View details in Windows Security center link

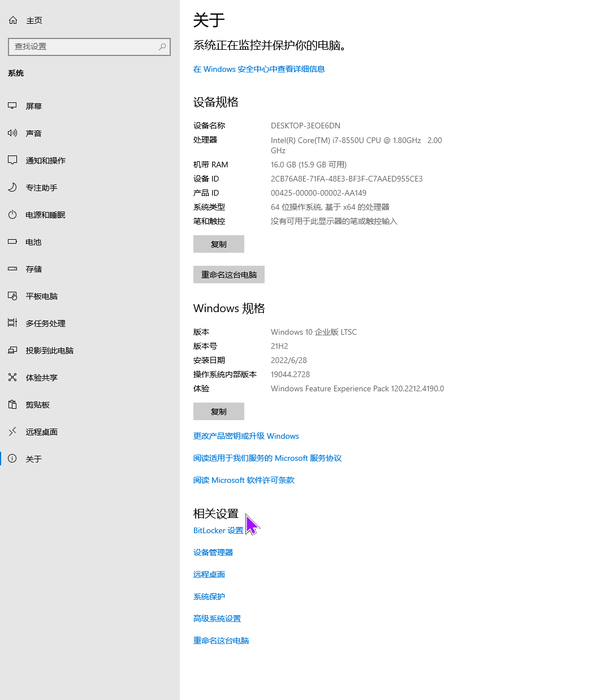click(259, 69)
